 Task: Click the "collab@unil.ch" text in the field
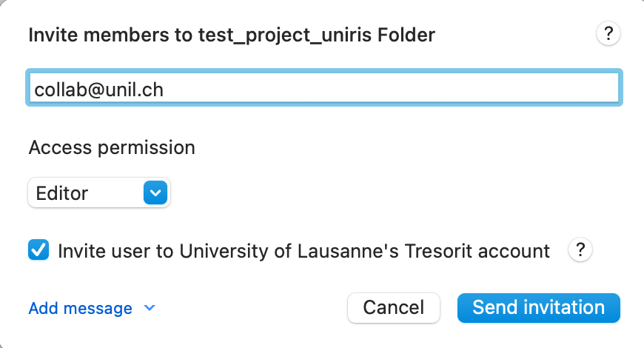click(98, 90)
